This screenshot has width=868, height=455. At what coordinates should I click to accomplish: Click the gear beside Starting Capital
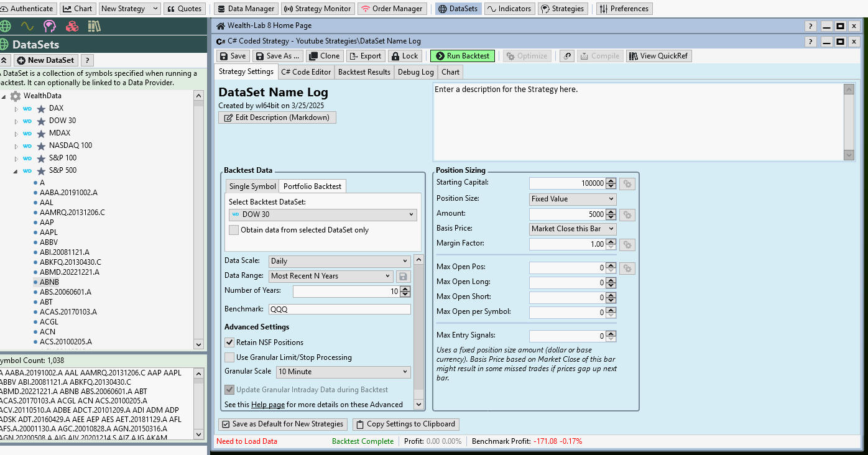[x=627, y=184]
